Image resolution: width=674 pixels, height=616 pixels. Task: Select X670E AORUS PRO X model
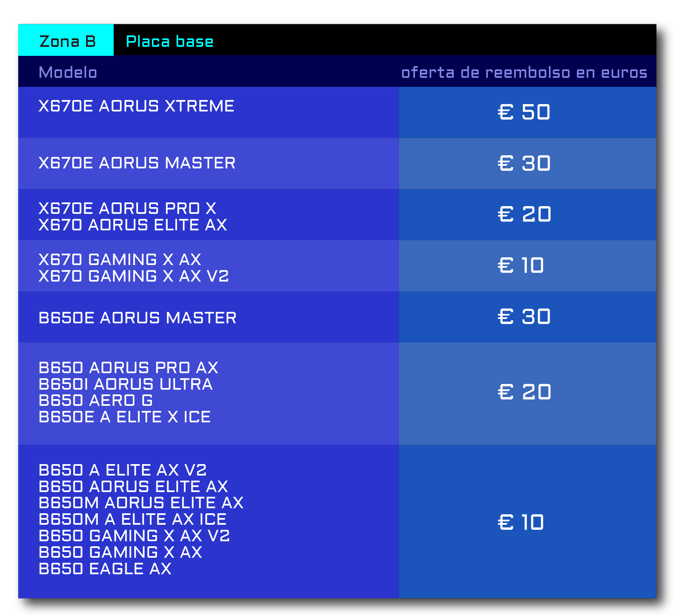tap(127, 208)
